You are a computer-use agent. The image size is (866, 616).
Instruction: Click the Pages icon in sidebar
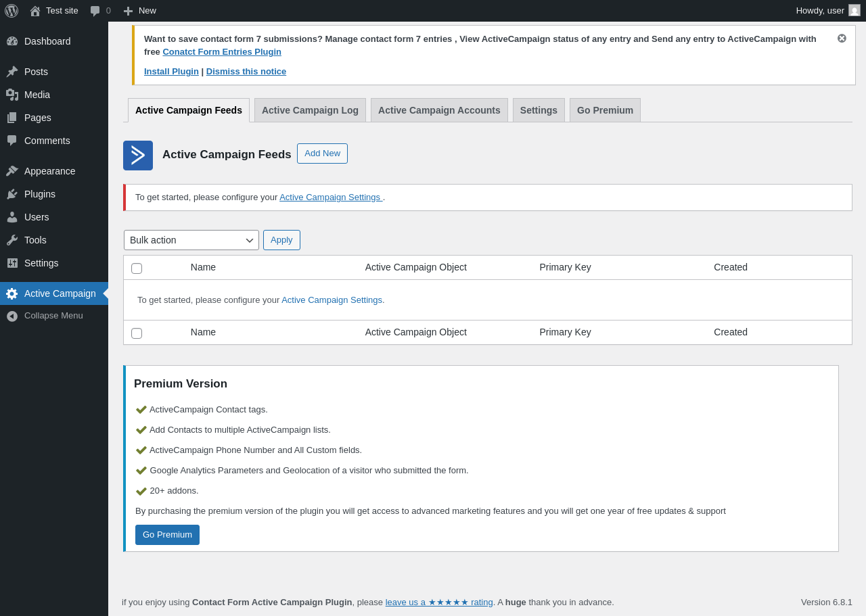pos(12,118)
